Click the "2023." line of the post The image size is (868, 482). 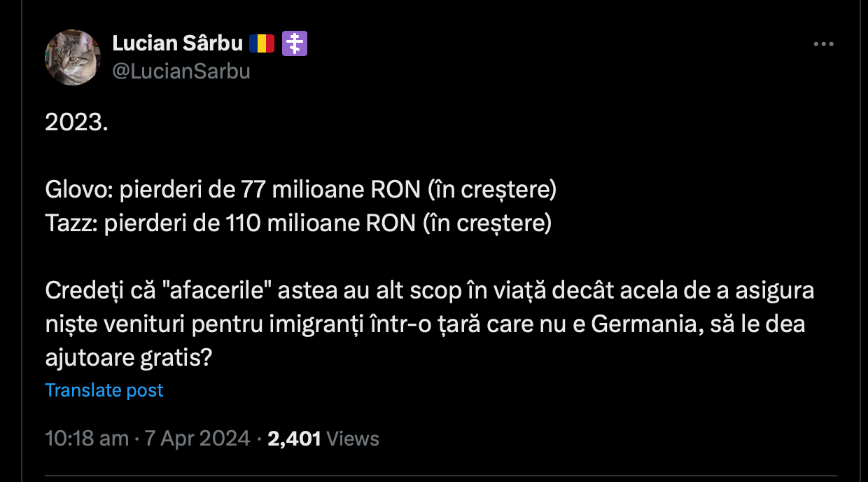tap(77, 123)
